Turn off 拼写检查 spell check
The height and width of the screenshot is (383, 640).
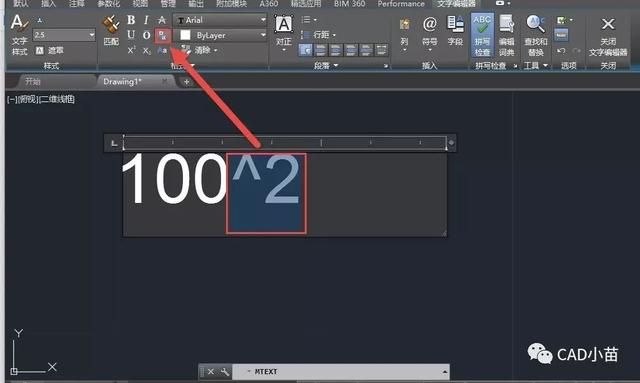482,35
